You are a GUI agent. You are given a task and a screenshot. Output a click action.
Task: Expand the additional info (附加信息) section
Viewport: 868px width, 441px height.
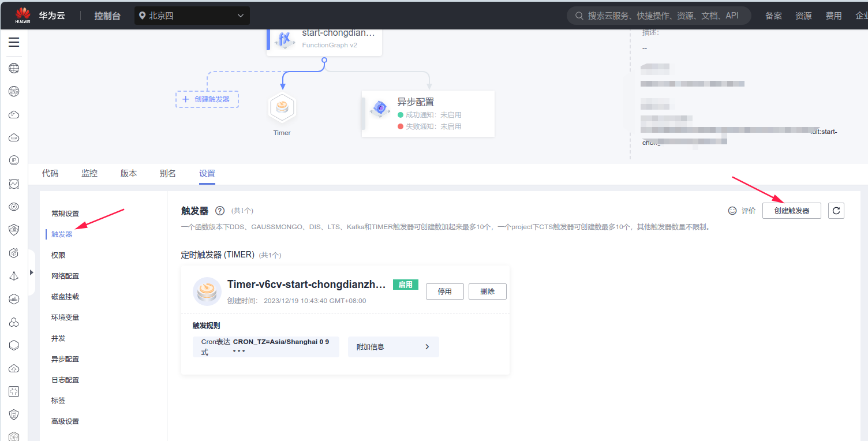pos(394,347)
